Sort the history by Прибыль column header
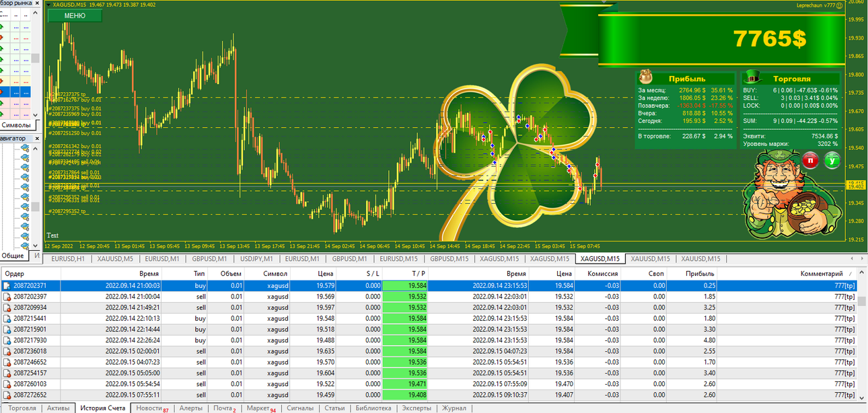This screenshot has height=413, width=868. [693, 274]
